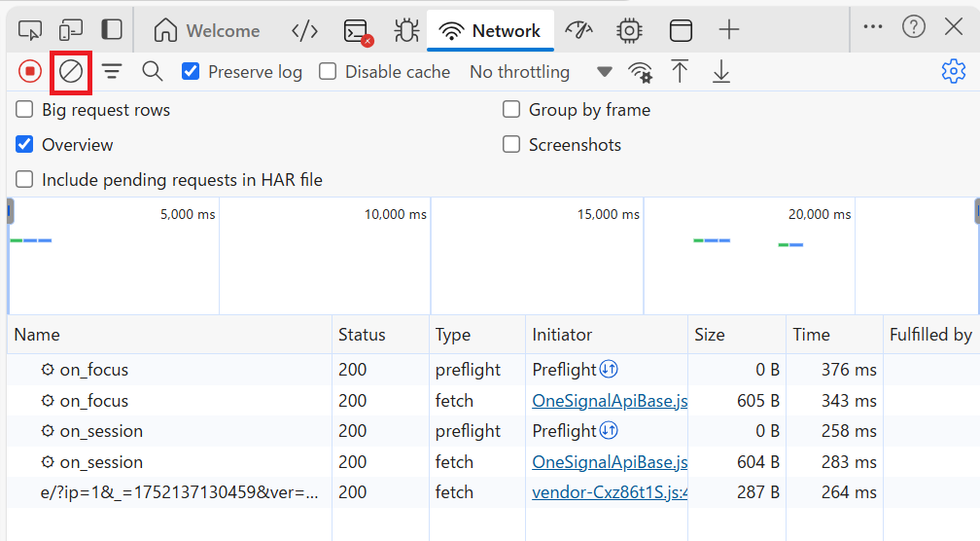Image resolution: width=980 pixels, height=541 pixels.
Task: Enable the Disable cache checkbox
Action: [x=329, y=71]
